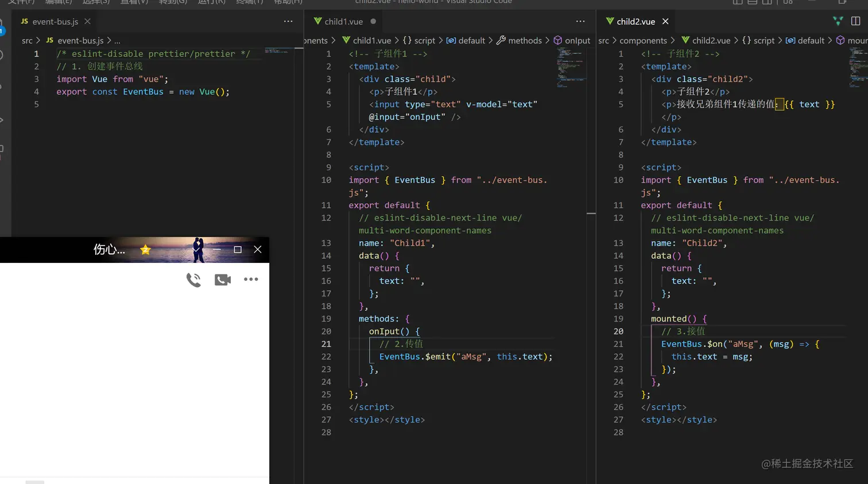Click the 'export const EventBus = new Vue()' line
Screen dimensions: 868x484
143,92
